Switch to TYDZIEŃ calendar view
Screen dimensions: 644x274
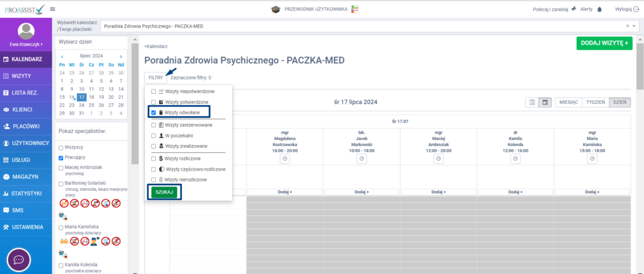click(595, 102)
